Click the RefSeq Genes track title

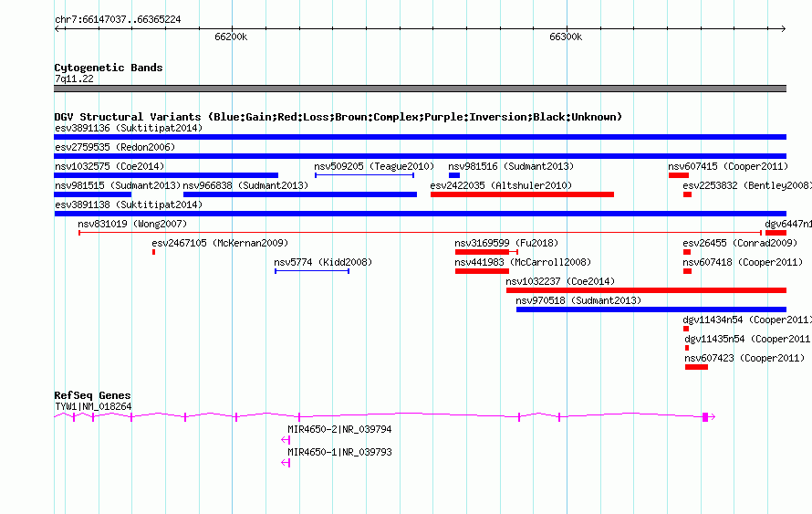click(x=92, y=395)
